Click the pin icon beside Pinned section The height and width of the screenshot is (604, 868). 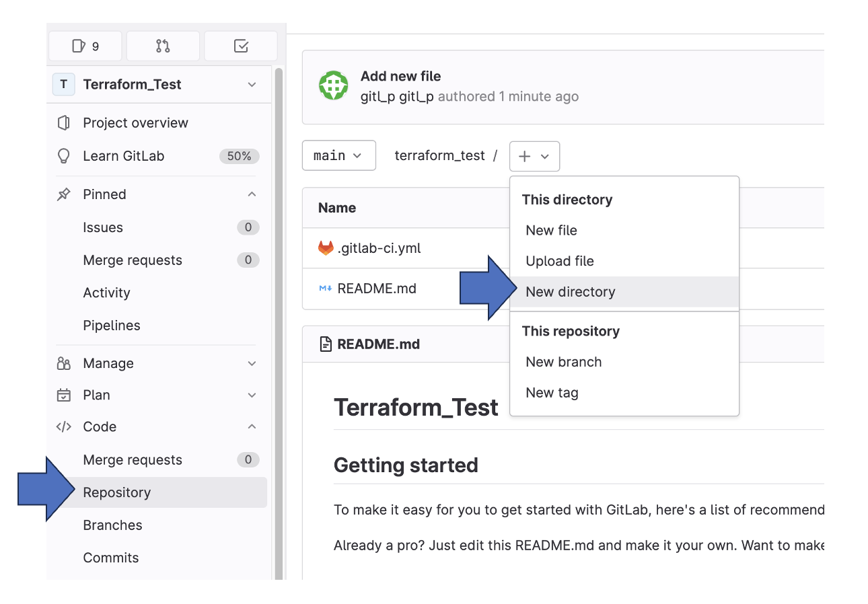[65, 194]
